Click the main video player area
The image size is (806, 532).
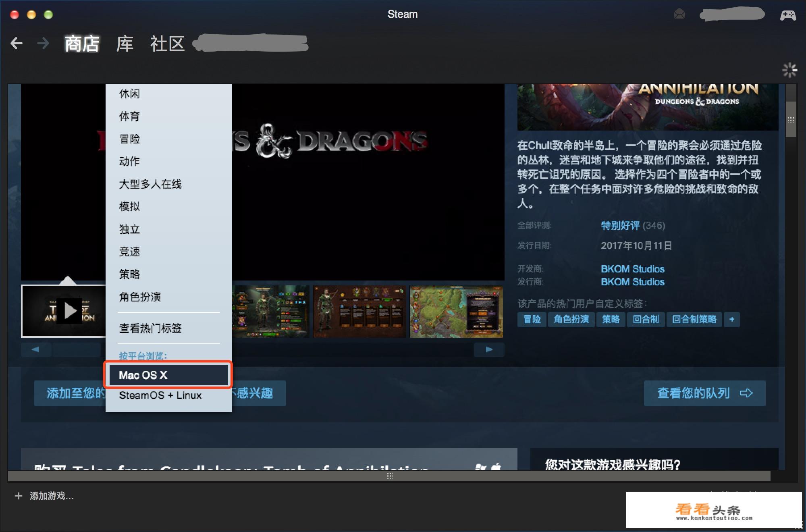(368, 182)
